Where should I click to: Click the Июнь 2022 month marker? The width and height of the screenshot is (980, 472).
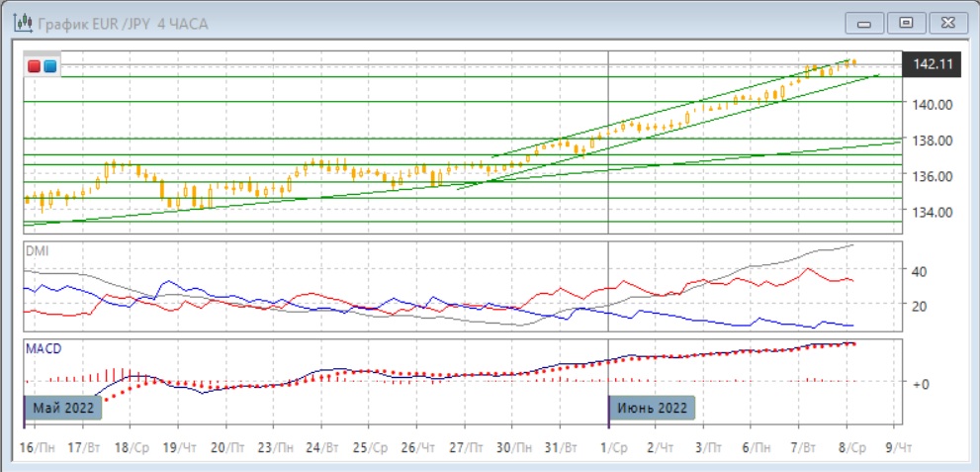coord(651,408)
